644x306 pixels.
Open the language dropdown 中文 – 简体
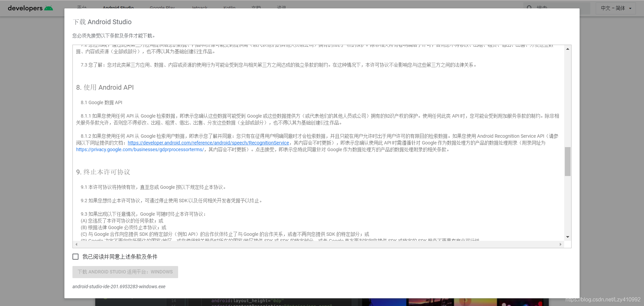tap(616, 8)
